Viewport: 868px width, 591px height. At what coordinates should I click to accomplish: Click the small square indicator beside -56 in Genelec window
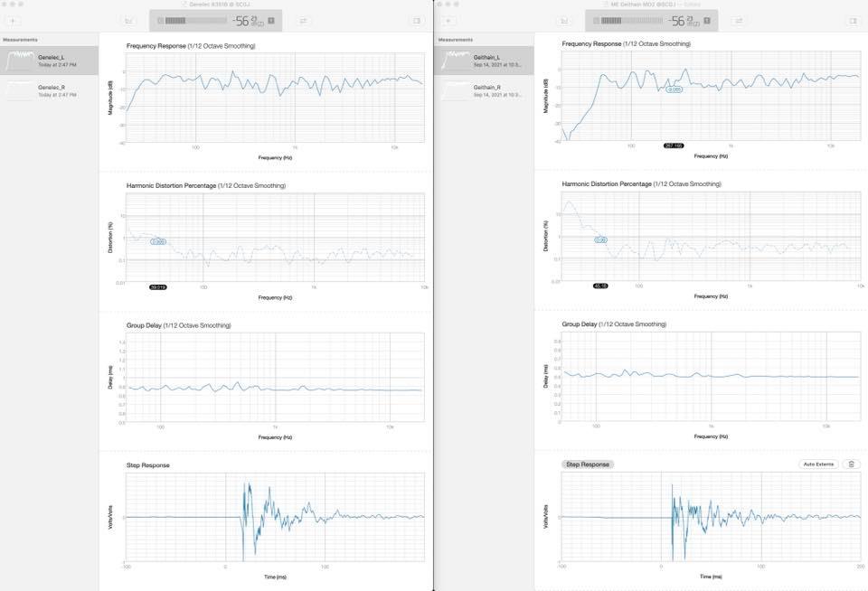(x=271, y=21)
